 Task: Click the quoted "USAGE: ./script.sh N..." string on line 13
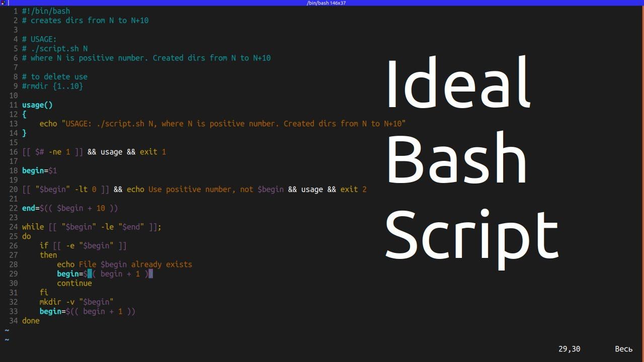(233, 124)
